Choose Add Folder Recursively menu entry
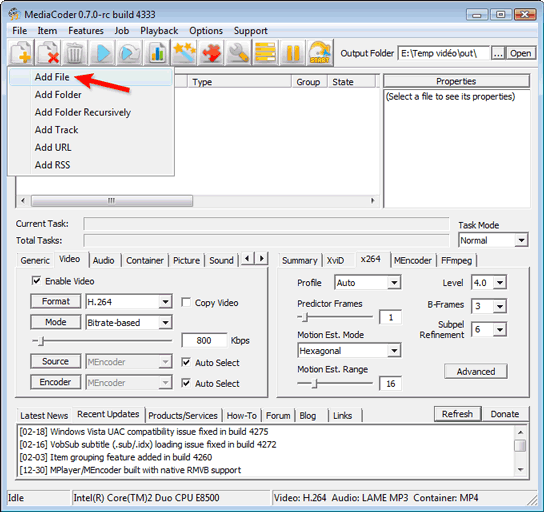544x512 pixels. [91, 112]
